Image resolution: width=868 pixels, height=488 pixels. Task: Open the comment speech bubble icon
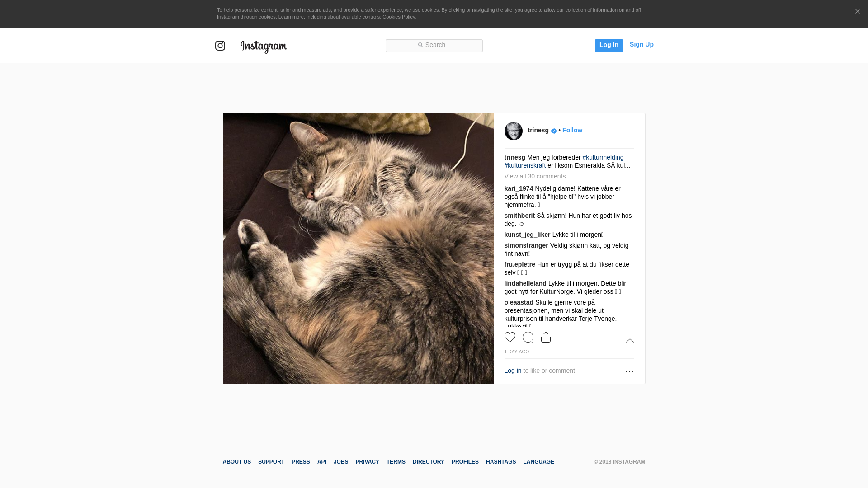tap(528, 337)
